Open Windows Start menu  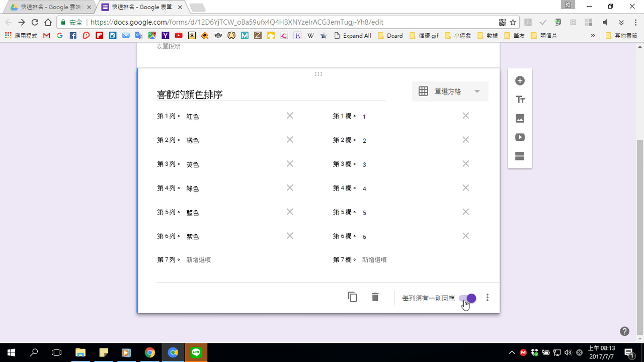(x=11, y=352)
